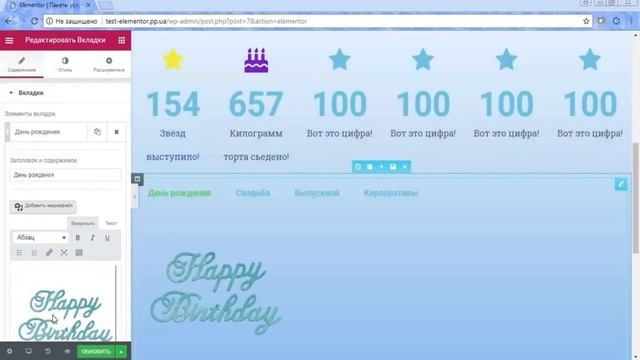Image resolution: width=640 pixels, height=360 pixels.
Task: Click the Add Media button
Action: point(43,206)
